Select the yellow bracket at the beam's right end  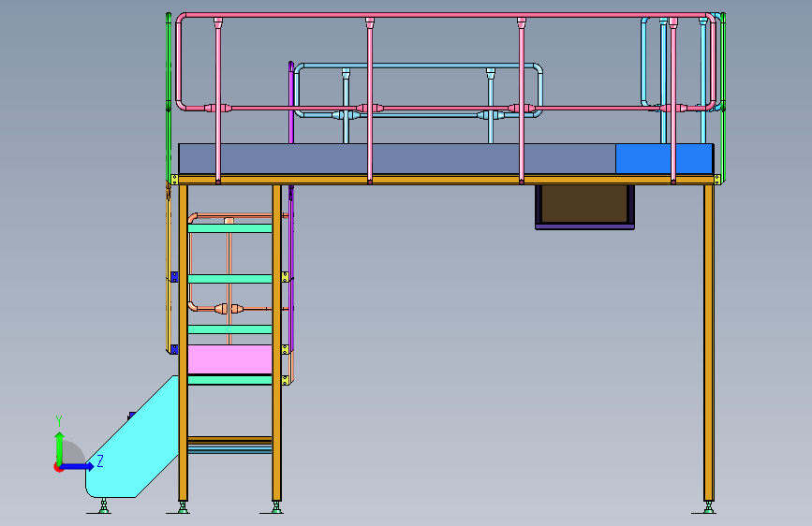[717, 180]
